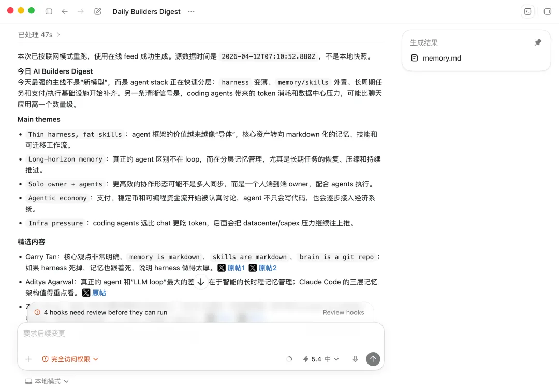Expand the 已处理 47s details
Screen dimensions: 559x392
point(39,35)
